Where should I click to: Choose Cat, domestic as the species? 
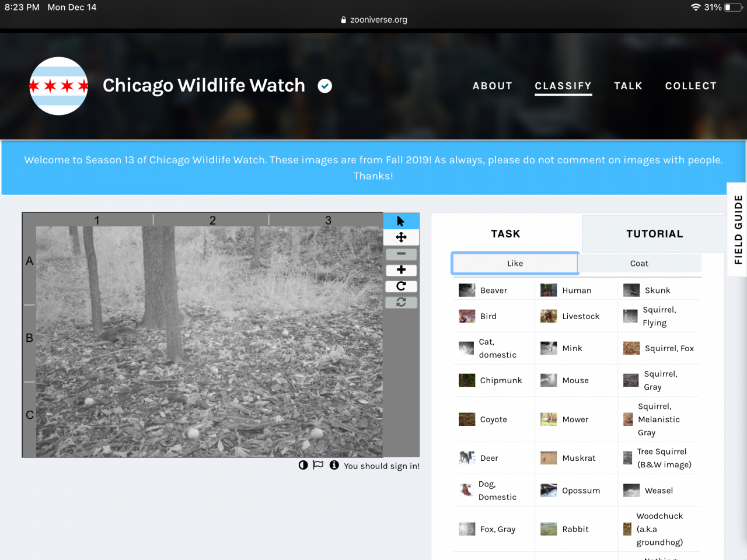pyautogui.click(x=494, y=348)
